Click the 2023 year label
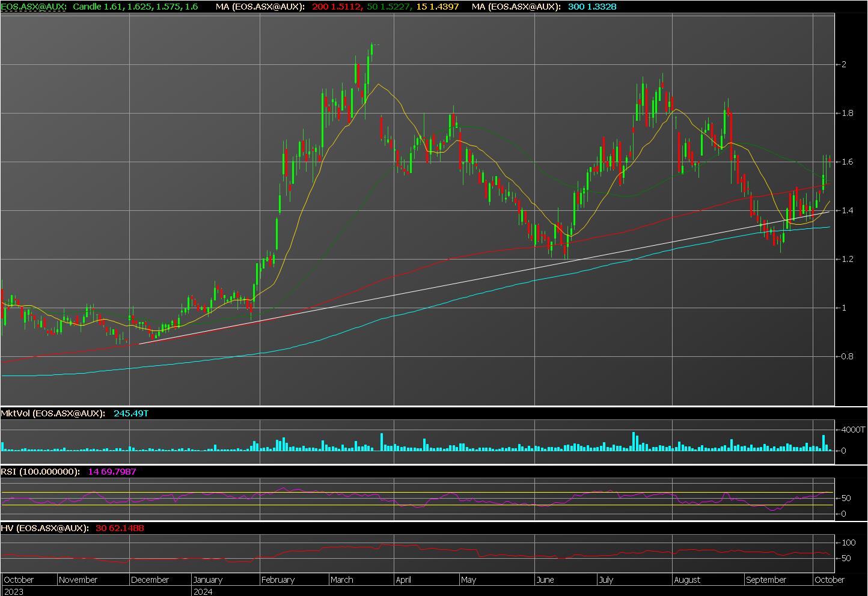Screen dimensions: 868x596 click(13, 591)
